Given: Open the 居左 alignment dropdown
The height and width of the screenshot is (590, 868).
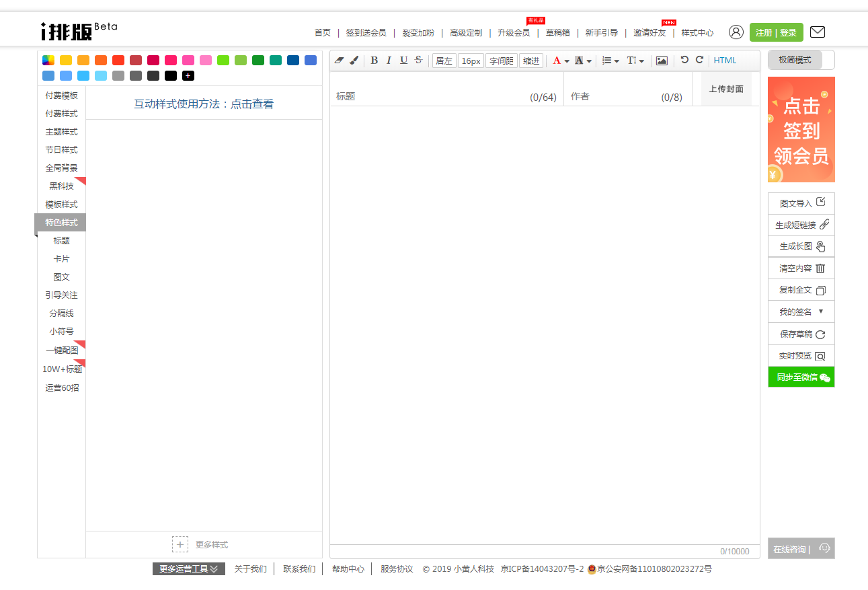Looking at the screenshot, I should pos(444,61).
